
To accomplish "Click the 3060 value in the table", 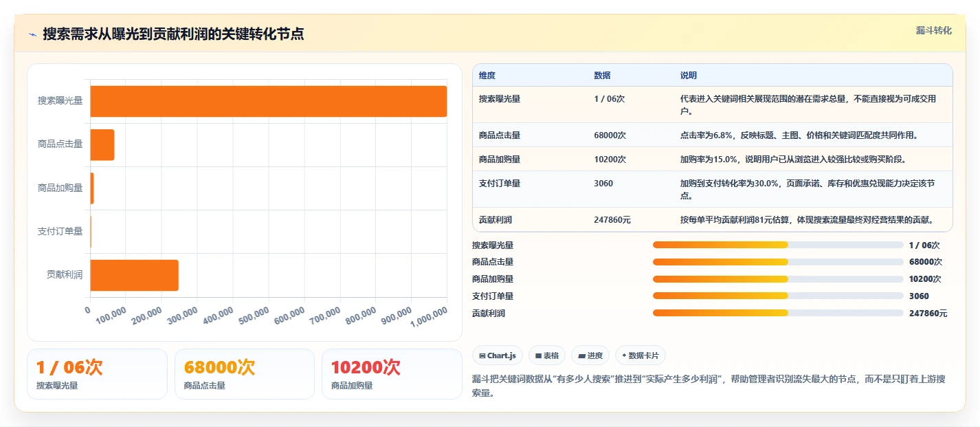I will (603, 184).
